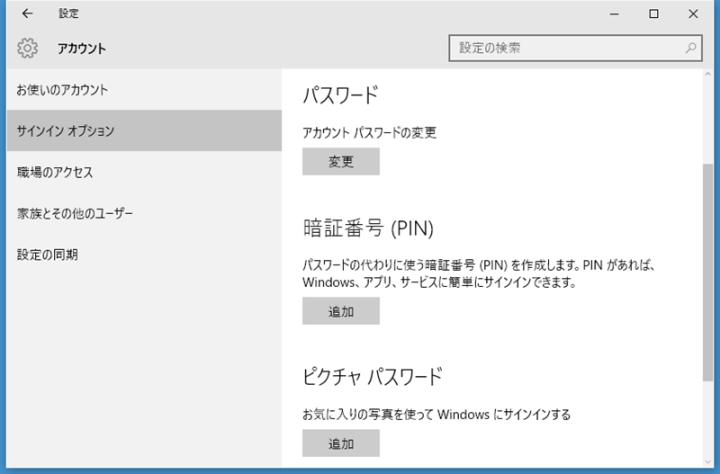The image size is (720, 474).
Task: Click 追加 button under ピクチャ パスワード
Action: (x=341, y=443)
